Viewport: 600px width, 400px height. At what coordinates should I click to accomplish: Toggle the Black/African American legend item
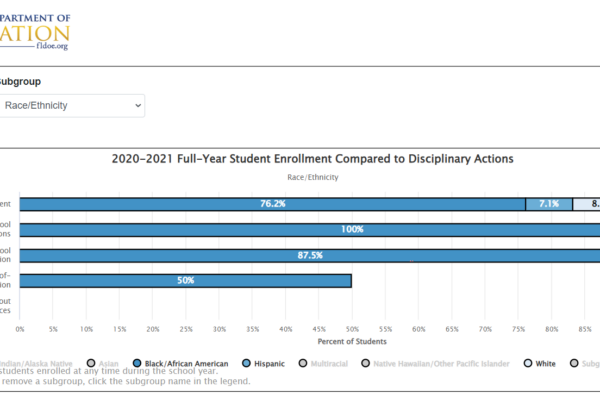click(181, 363)
